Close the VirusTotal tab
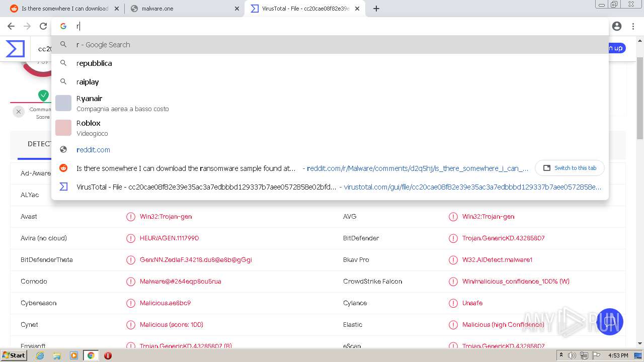The image size is (644, 362). click(357, 9)
